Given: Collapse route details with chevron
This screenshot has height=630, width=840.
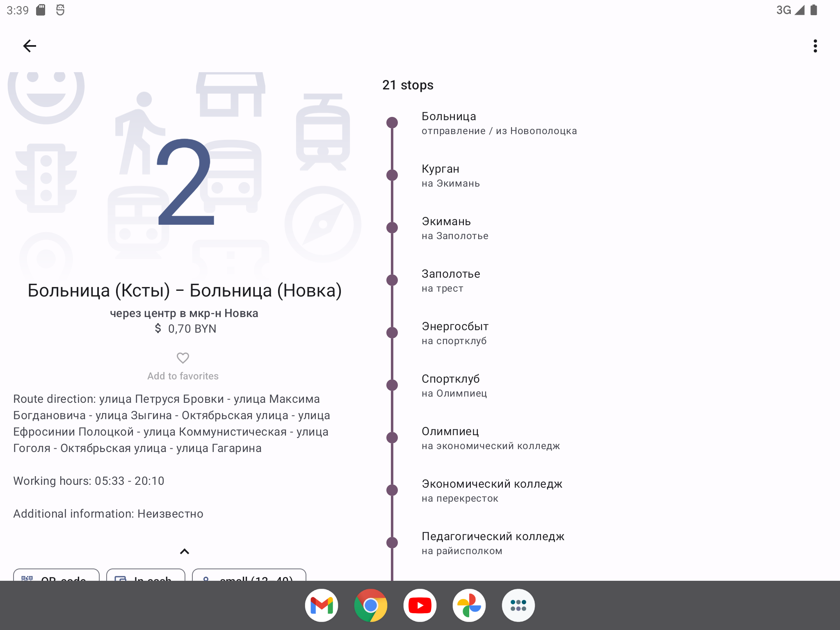Looking at the screenshot, I should pyautogui.click(x=185, y=552).
